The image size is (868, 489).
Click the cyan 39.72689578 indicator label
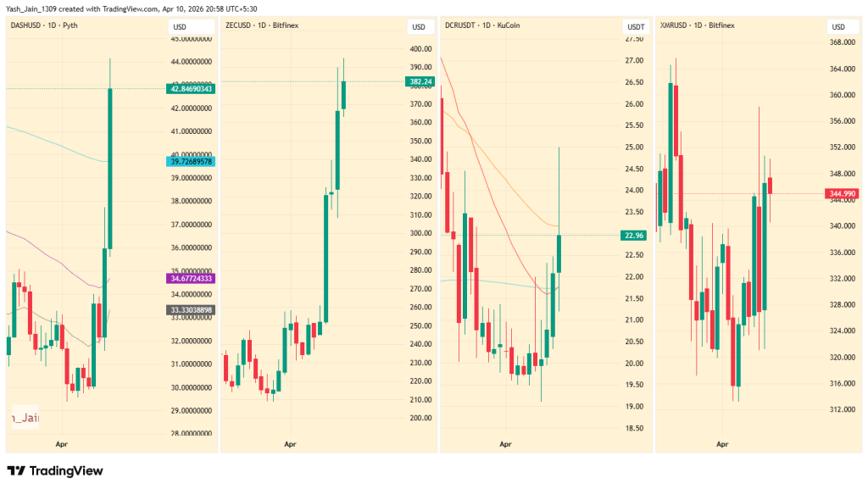pos(192,161)
